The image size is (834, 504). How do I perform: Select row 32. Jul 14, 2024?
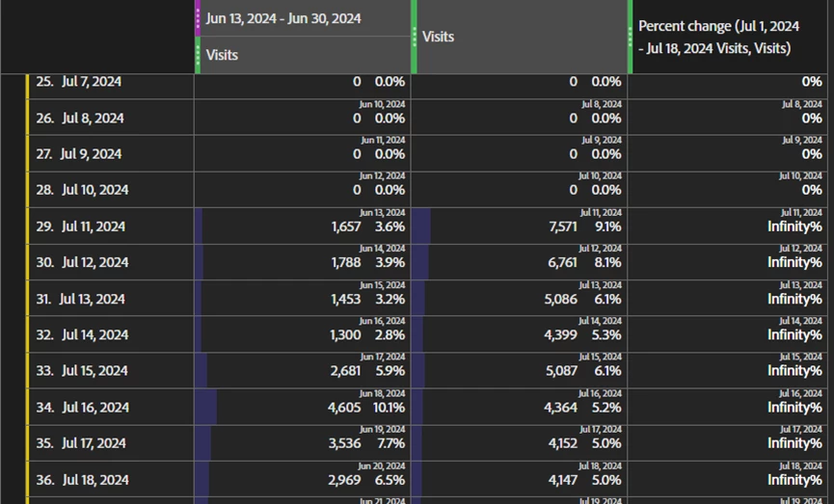point(111,334)
